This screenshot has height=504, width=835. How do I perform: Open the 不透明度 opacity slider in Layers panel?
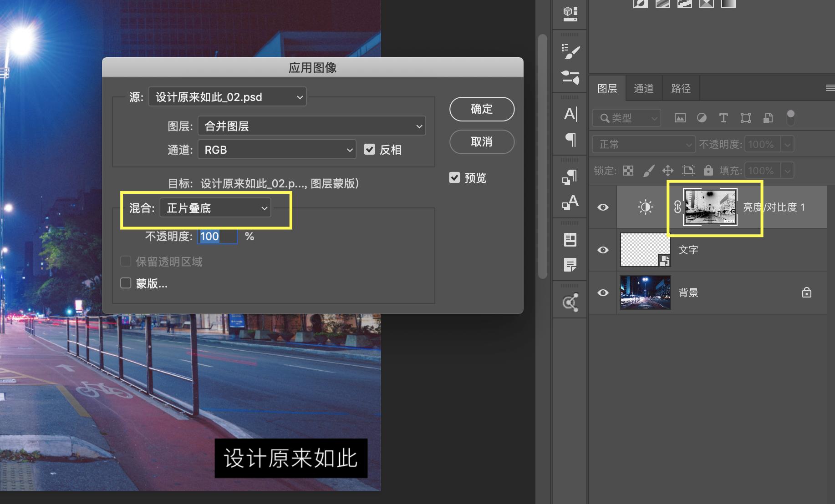[x=787, y=144]
